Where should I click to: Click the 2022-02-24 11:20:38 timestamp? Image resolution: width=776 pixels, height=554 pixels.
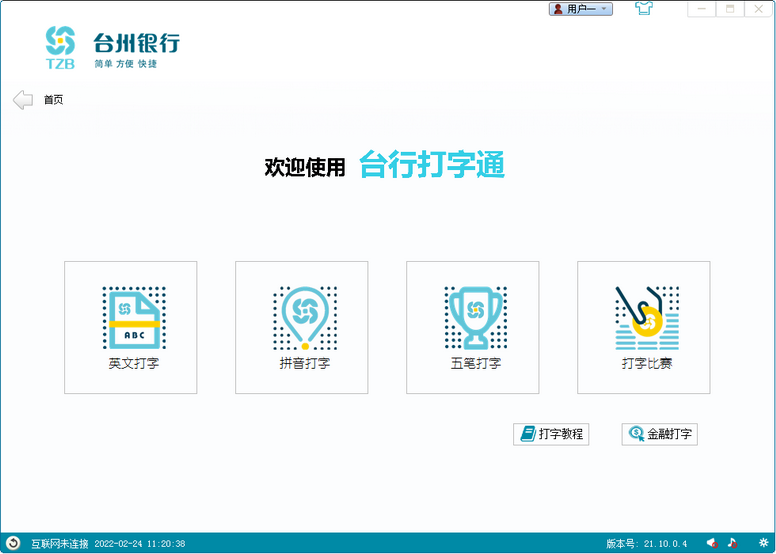(x=140, y=544)
